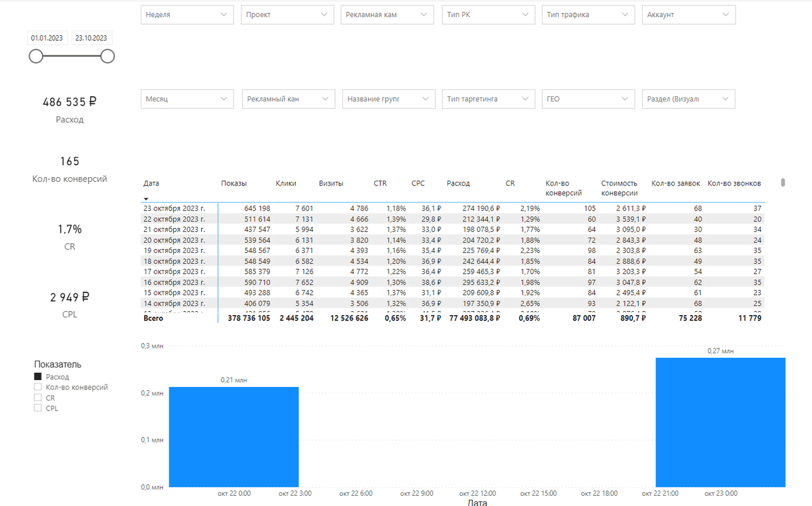
Task: Click the 01.01.2023 start date field
Action: pos(47,38)
